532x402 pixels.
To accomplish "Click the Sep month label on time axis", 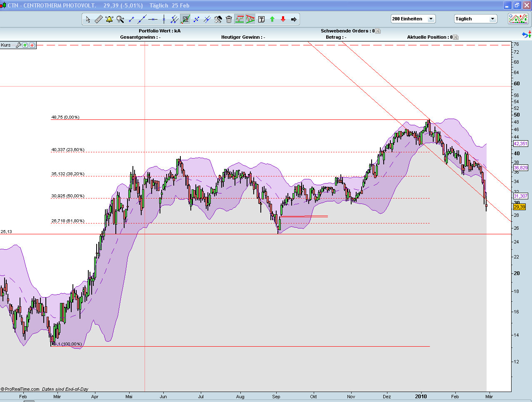I will coord(276,397).
